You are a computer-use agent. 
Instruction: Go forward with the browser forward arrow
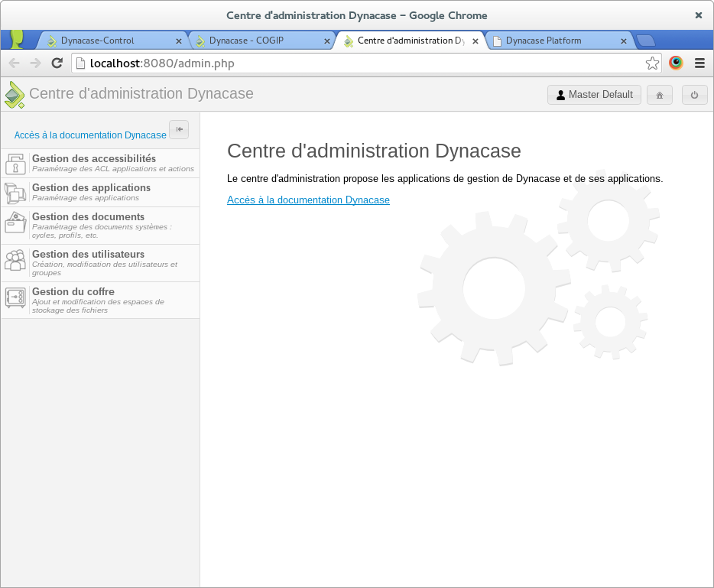(35, 63)
